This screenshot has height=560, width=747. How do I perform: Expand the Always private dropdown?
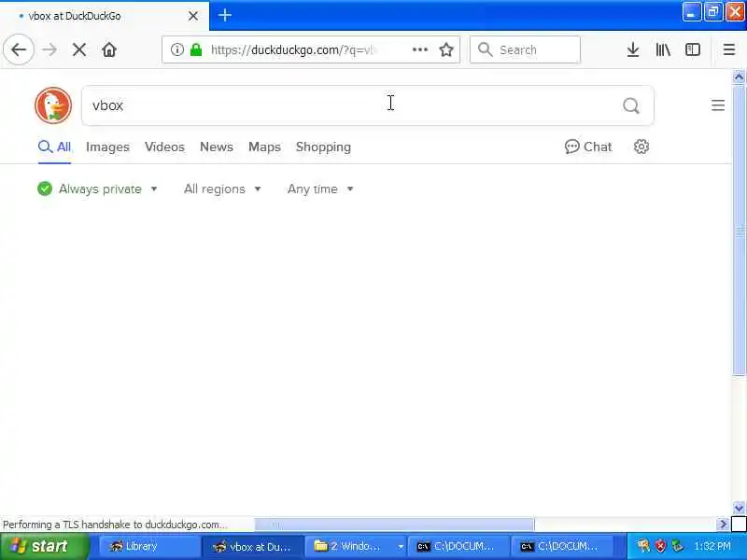click(x=98, y=189)
